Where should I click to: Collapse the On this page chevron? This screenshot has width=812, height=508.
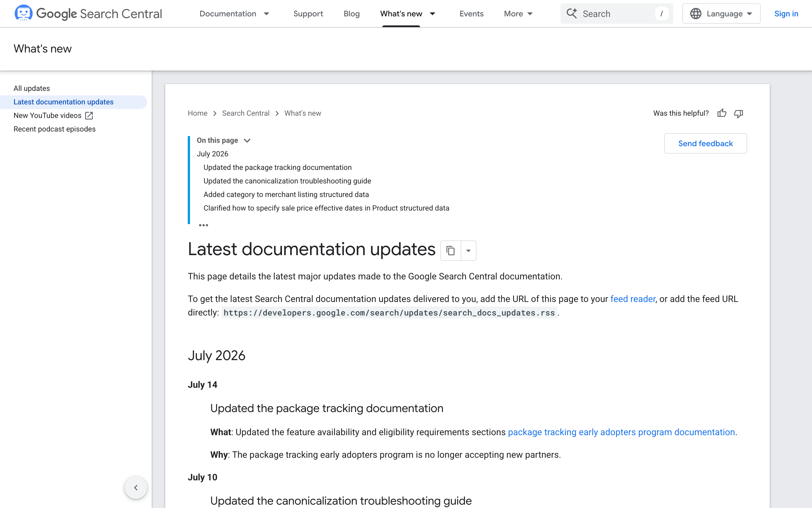coord(247,141)
